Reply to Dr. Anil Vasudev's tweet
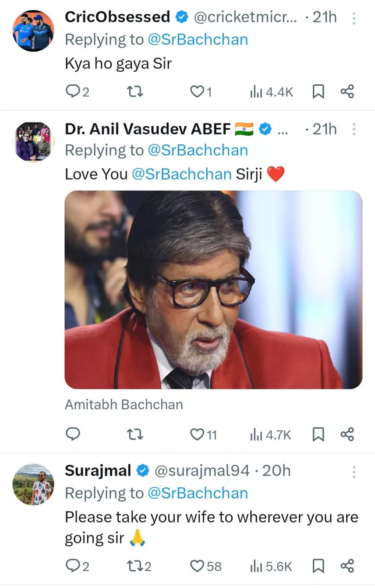375x588 pixels. pos(73,434)
